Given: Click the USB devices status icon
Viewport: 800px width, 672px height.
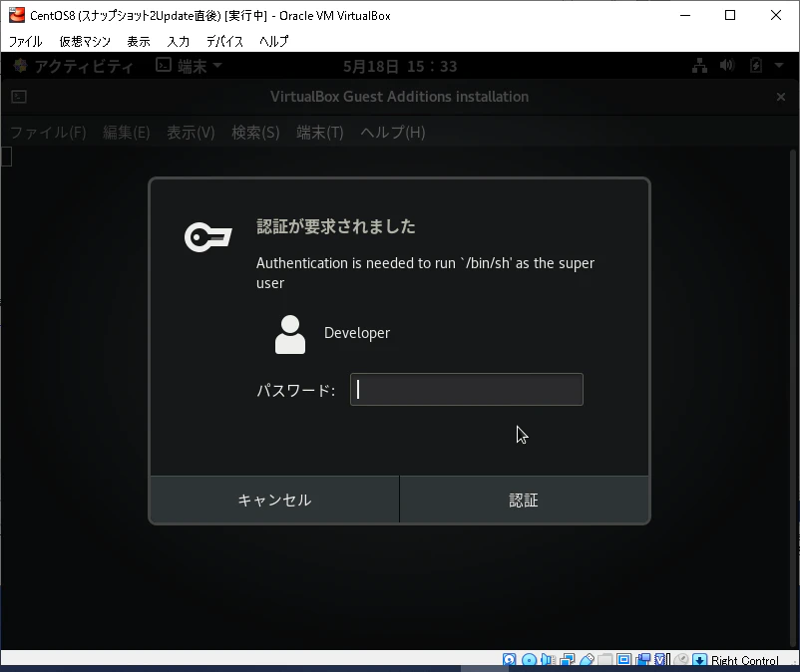Looking at the screenshot, I should coord(587,660).
